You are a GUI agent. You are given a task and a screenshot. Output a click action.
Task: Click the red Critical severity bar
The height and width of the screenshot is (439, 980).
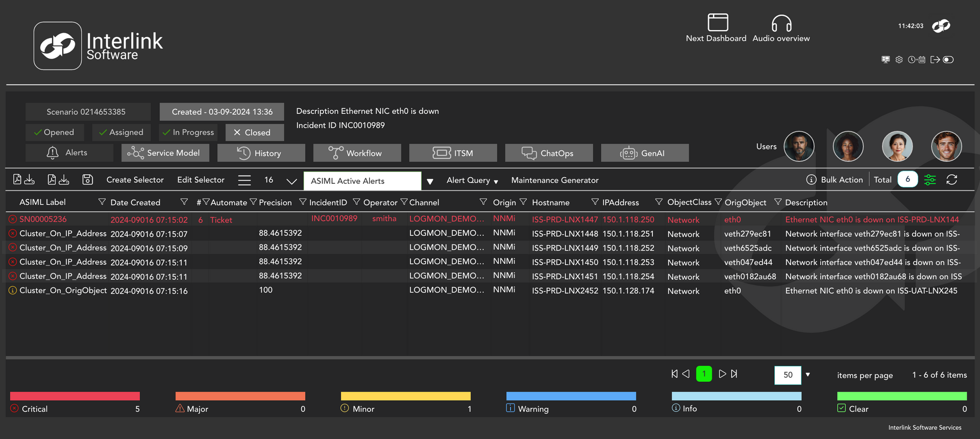click(x=75, y=396)
